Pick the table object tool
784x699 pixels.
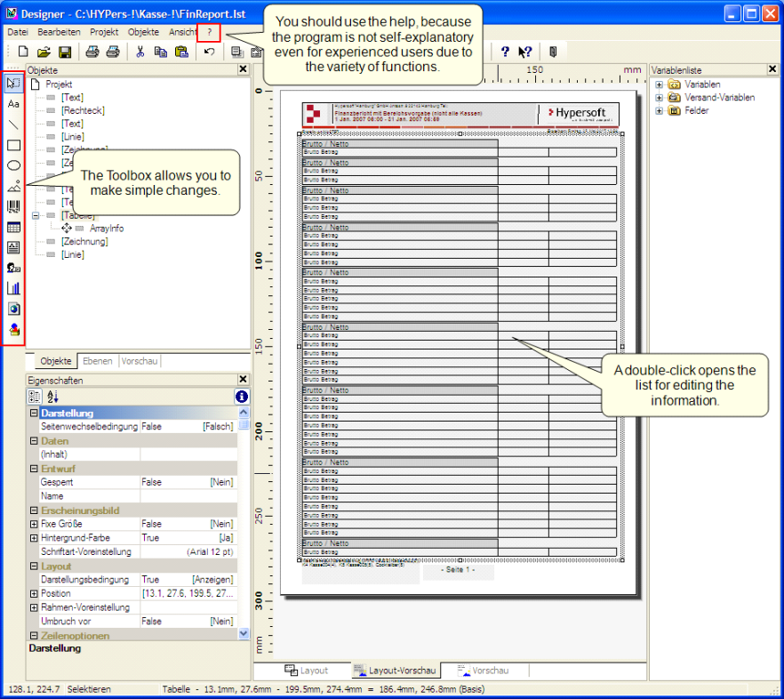[x=13, y=227]
